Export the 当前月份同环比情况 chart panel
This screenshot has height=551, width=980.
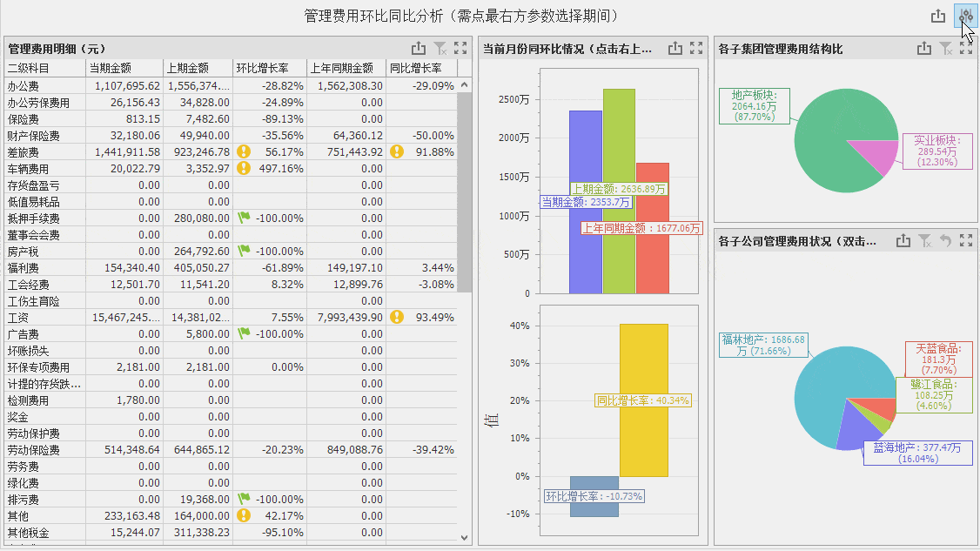(x=675, y=48)
